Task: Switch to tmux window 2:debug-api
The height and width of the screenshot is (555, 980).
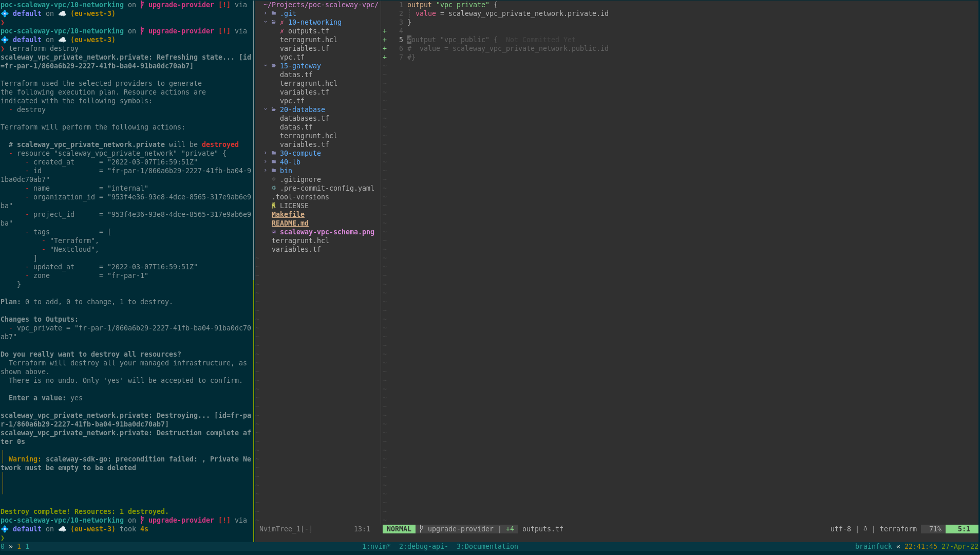Action: coord(424,546)
